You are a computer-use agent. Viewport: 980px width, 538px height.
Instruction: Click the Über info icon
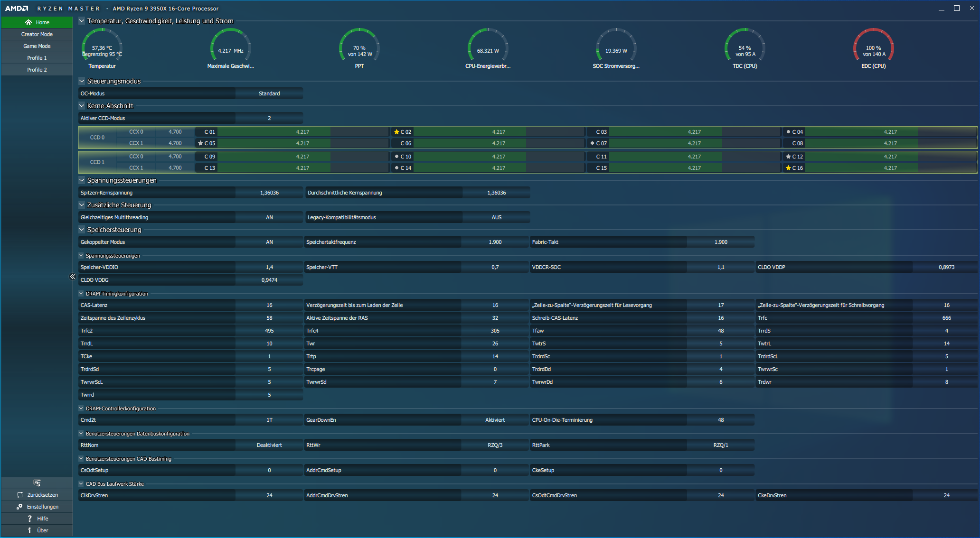29,530
